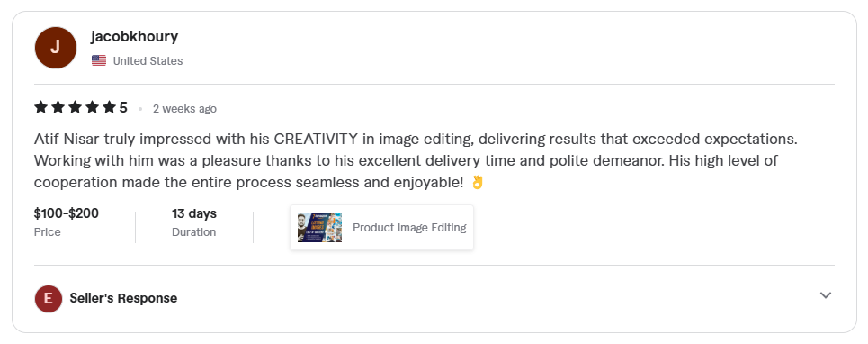Click the fourth rating star
The image size is (868, 344).
click(93, 107)
